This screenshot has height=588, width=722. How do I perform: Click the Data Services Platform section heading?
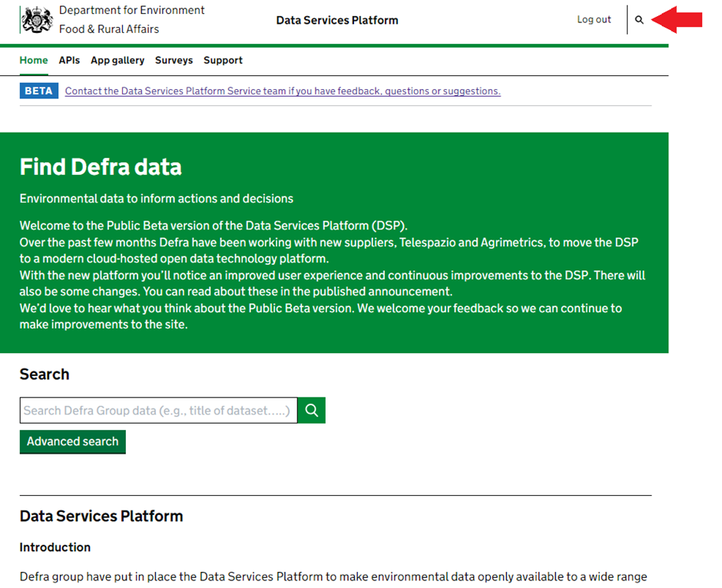click(x=101, y=517)
